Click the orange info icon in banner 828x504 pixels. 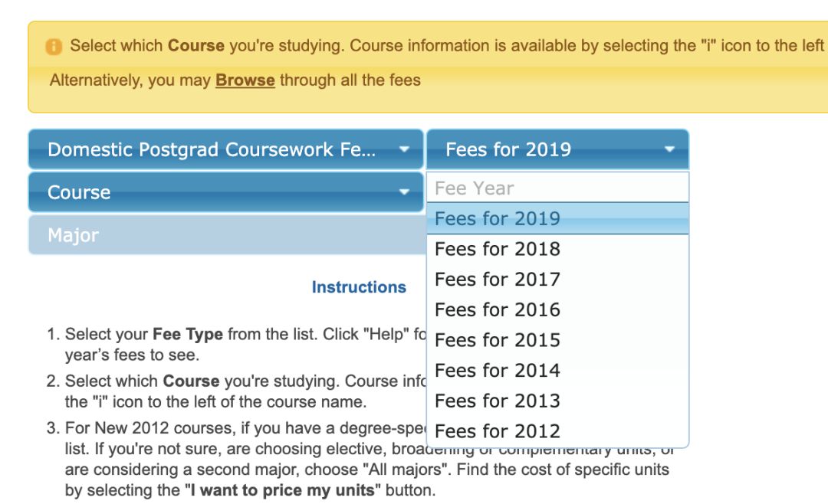point(54,47)
